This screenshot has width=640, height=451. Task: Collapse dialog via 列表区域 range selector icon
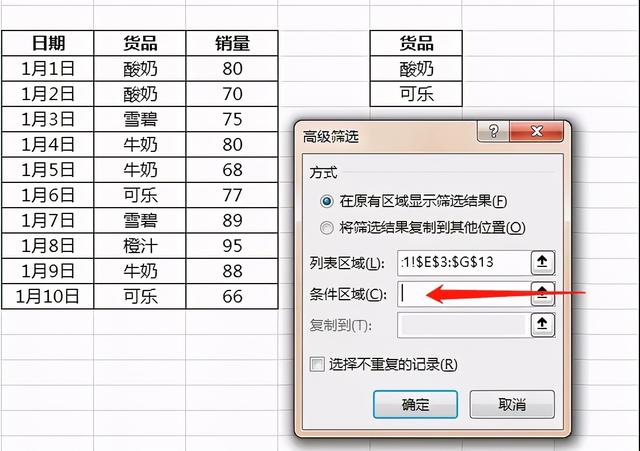tap(542, 262)
